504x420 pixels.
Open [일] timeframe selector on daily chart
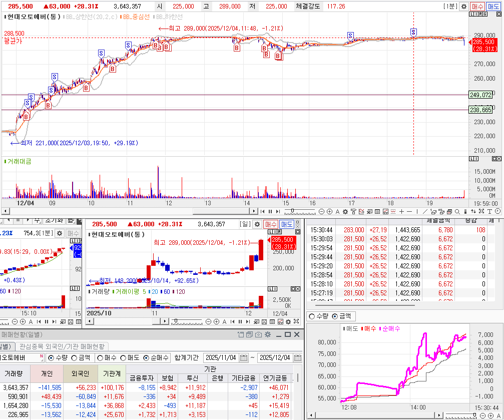245,224
